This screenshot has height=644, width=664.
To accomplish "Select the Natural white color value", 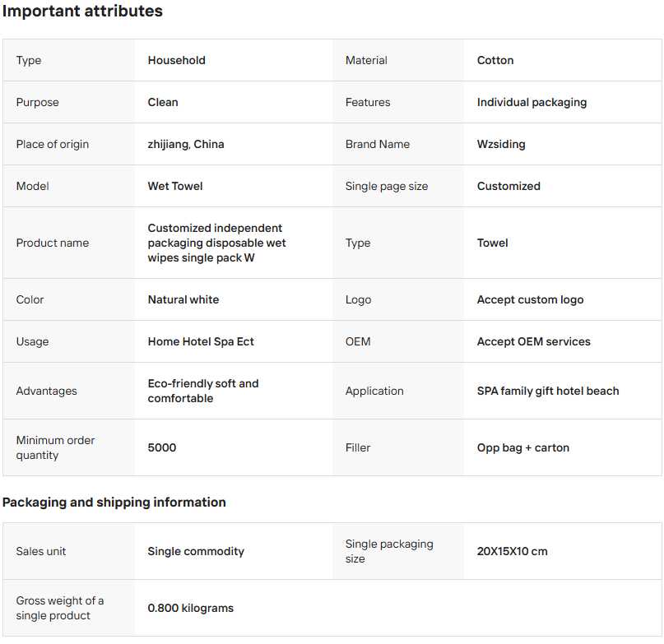I will [183, 299].
